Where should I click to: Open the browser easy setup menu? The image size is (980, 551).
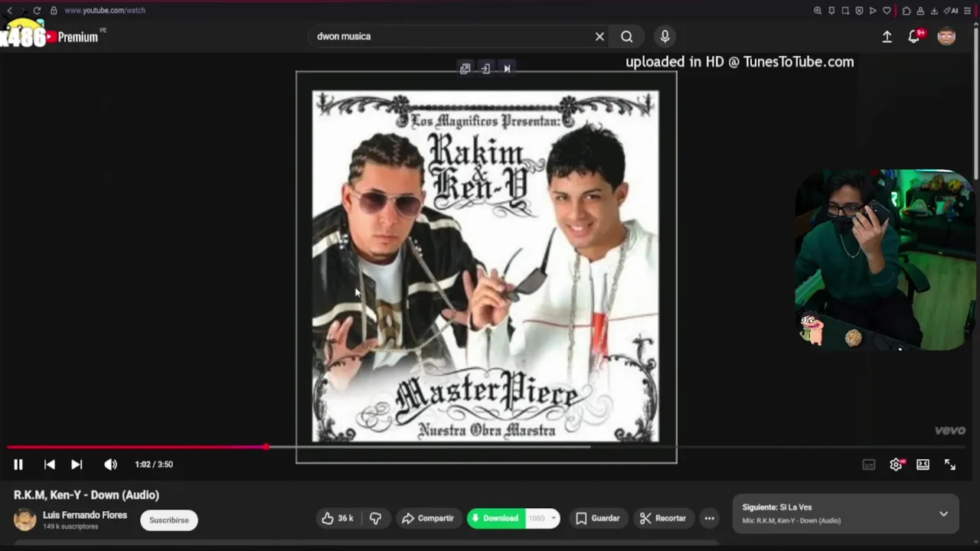point(968,11)
